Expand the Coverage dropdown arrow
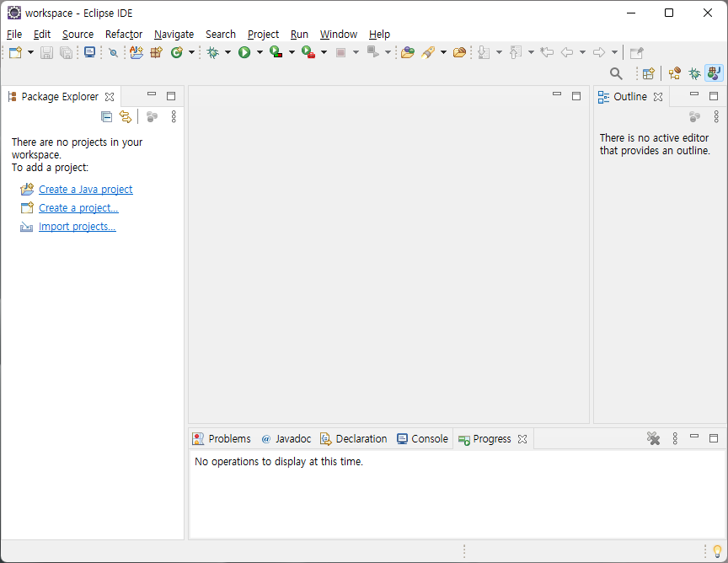The height and width of the screenshot is (563, 728). [x=292, y=52]
